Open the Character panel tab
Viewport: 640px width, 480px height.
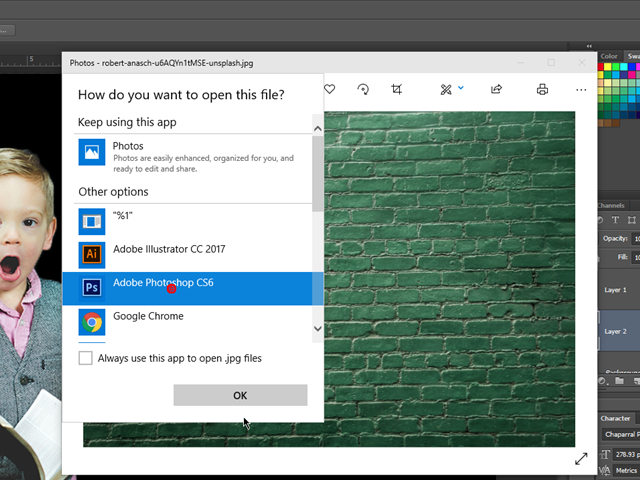click(x=615, y=418)
